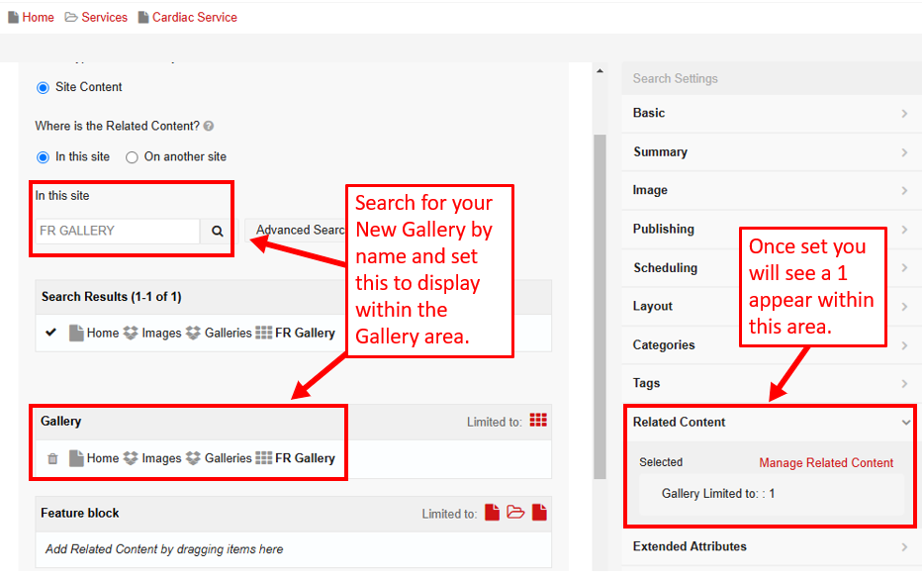
Task: Click the Search Settings field
Action: click(x=772, y=78)
